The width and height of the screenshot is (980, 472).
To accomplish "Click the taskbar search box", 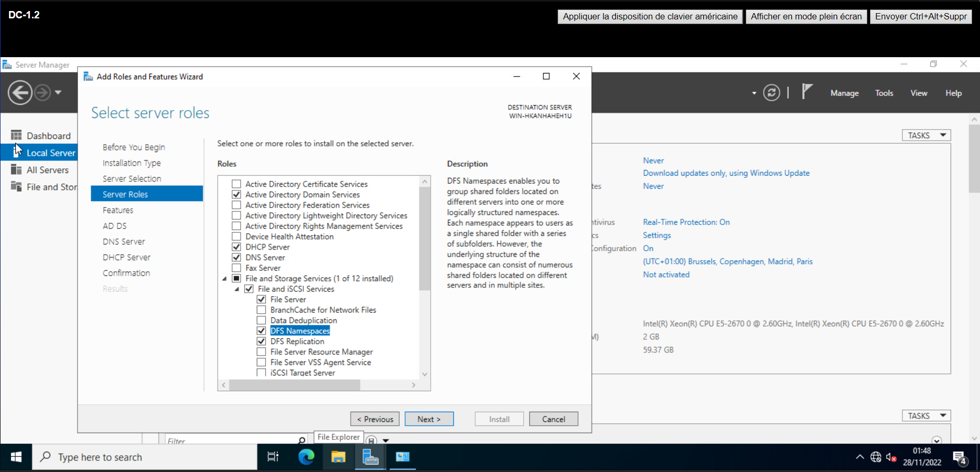I will (x=145, y=457).
